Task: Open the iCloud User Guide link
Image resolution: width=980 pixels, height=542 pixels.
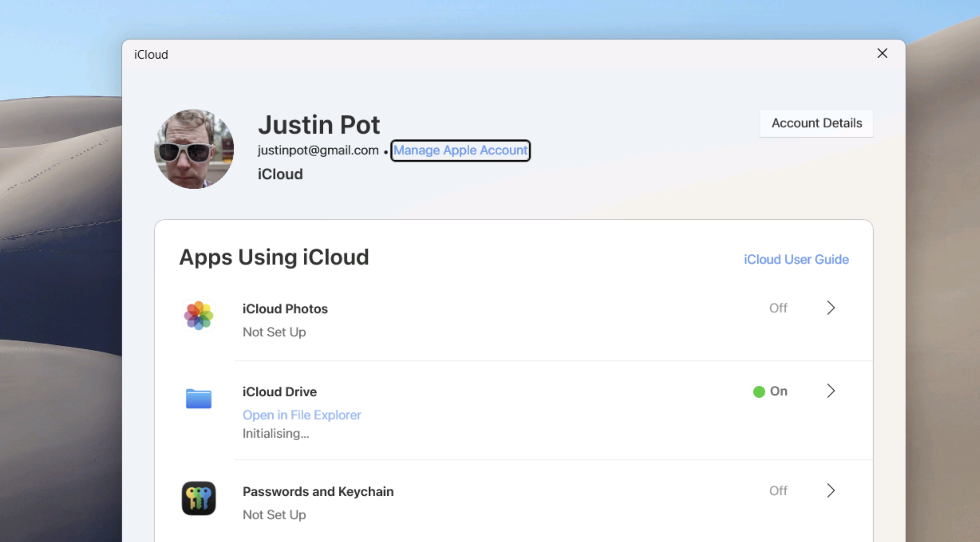Action: tap(796, 259)
